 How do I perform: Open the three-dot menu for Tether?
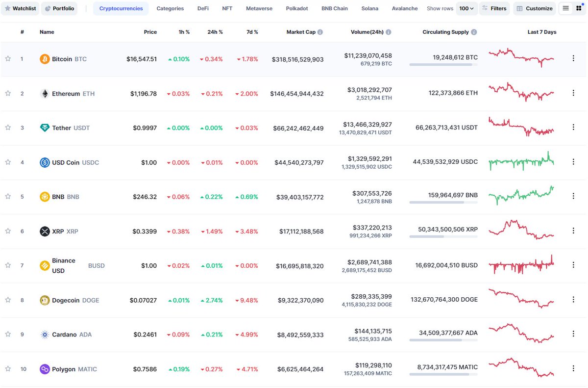[x=573, y=127]
